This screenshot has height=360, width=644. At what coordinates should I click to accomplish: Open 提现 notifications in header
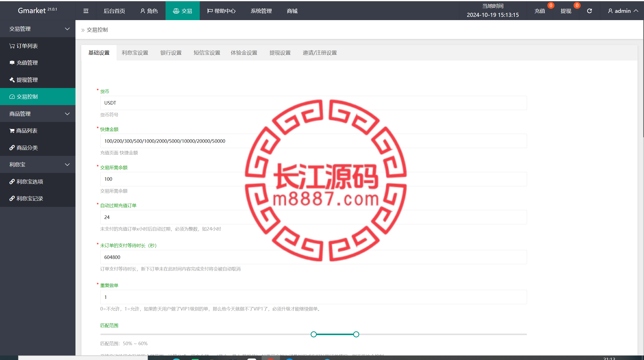click(566, 11)
